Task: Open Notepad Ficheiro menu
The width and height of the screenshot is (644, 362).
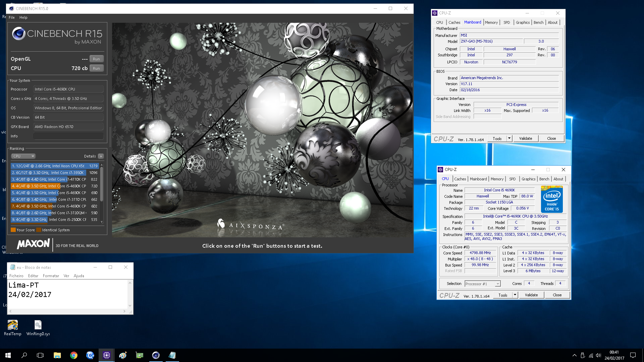Action: (x=16, y=276)
